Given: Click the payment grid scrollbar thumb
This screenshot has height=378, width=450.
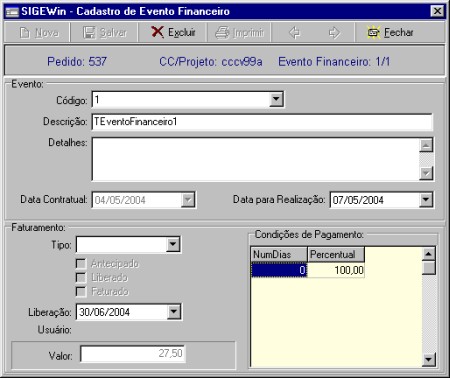Looking at the screenshot, I should 429,268.
